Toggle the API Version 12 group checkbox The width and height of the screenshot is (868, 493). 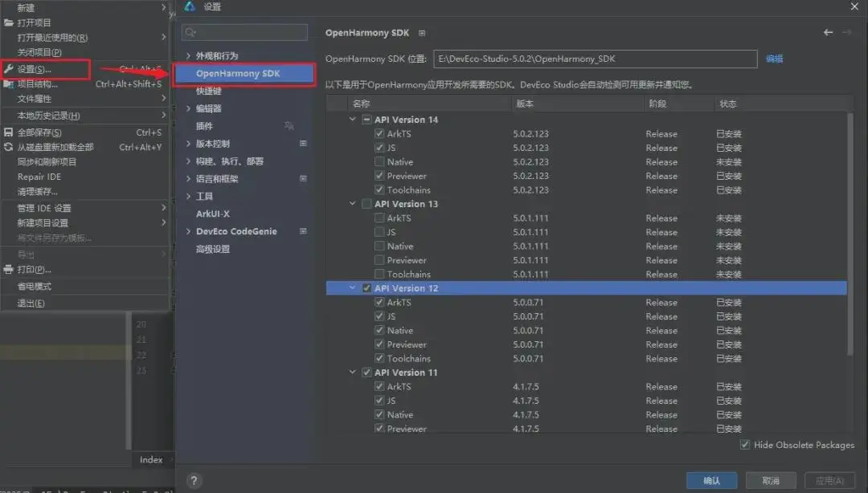tap(366, 287)
